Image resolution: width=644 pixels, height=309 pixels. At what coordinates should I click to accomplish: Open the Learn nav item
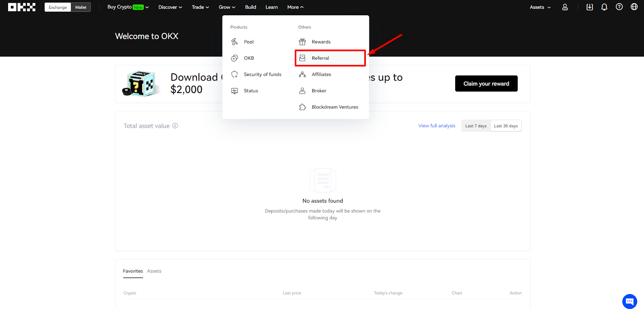click(x=272, y=7)
